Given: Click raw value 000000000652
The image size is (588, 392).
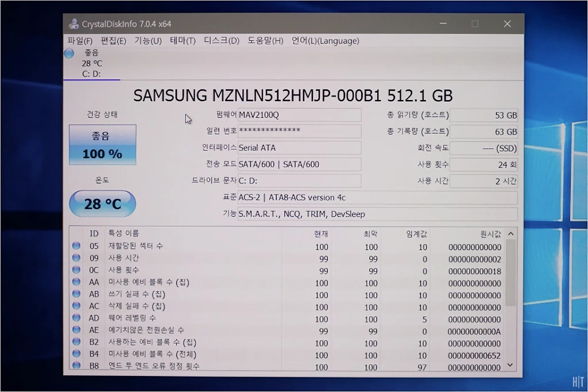Looking at the screenshot, I should [x=474, y=356].
